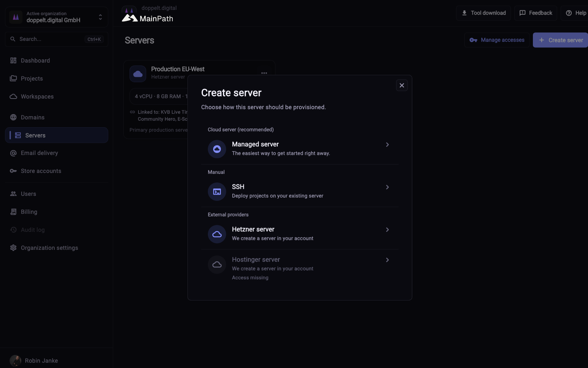Expand the Managed server option chevron

click(388, 144)
